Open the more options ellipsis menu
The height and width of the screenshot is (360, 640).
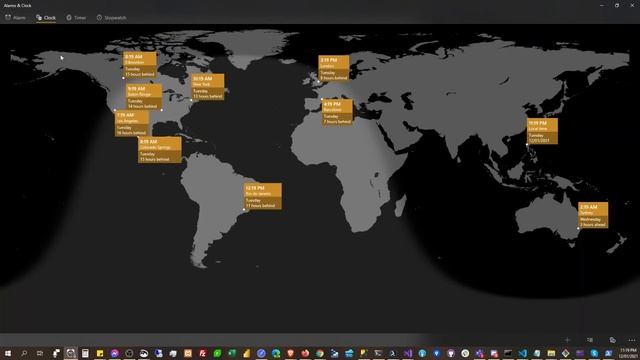[632, 340]
